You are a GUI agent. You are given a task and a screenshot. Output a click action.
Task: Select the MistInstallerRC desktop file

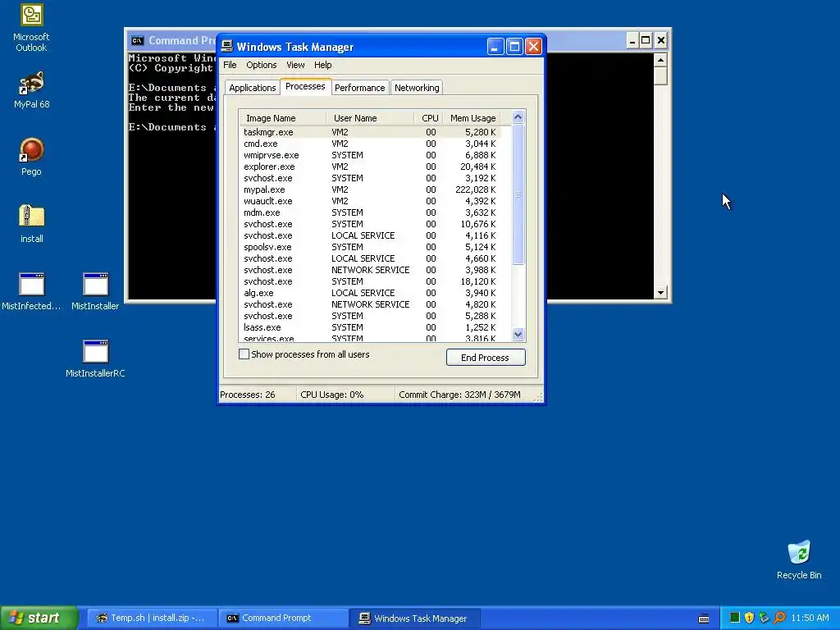pyautogui.click(x=95, y=358)
